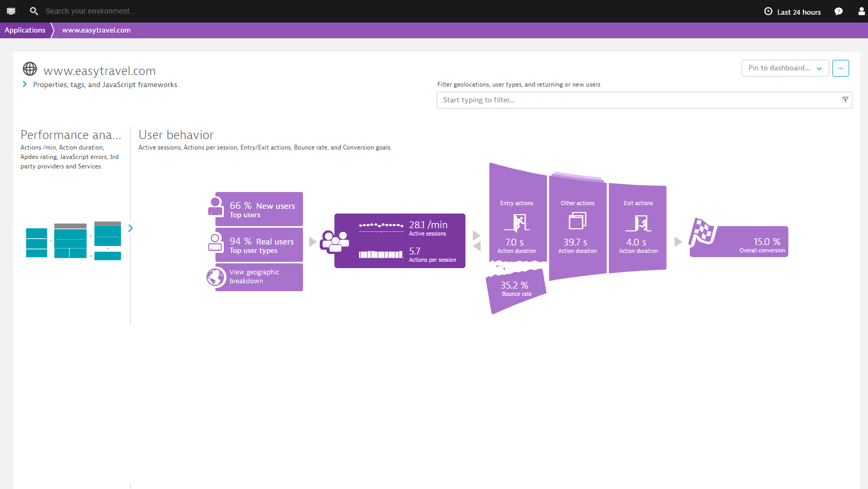Click the User behavior section heading
Screen dimensions: 868x489
176,135
